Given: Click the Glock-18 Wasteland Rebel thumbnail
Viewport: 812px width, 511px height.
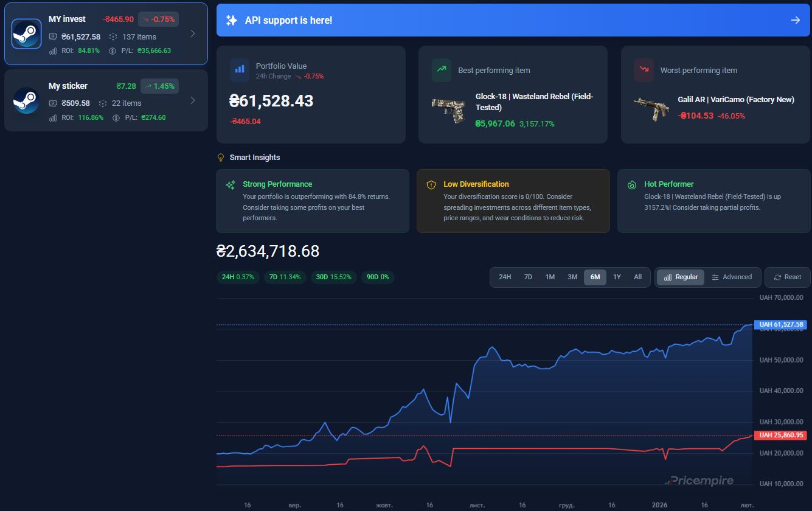Looking at the screenshot, I should pos(448,111).
